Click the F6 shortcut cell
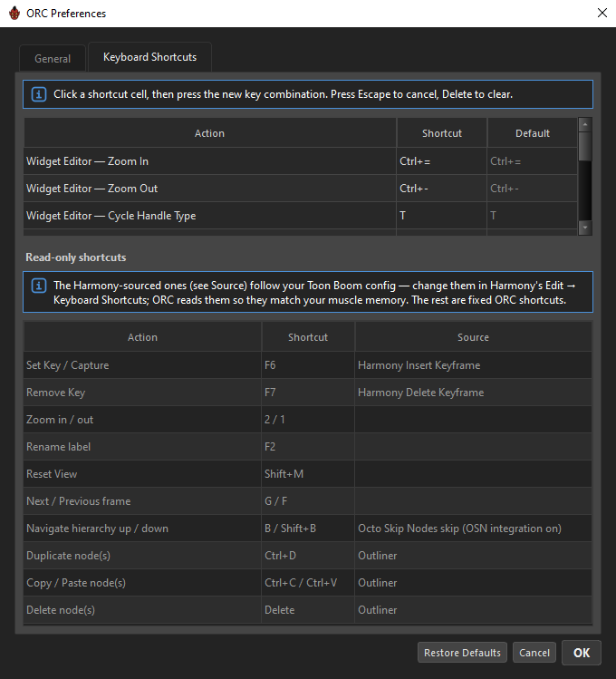This screenshot has height=679, width=616. (x=308, y=365)
